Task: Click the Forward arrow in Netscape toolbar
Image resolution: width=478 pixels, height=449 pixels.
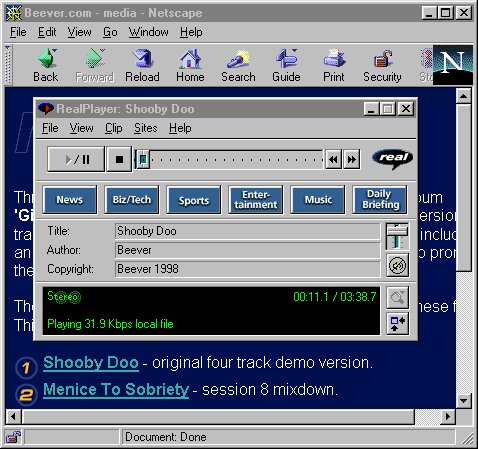Action: [x=95, y=66]
